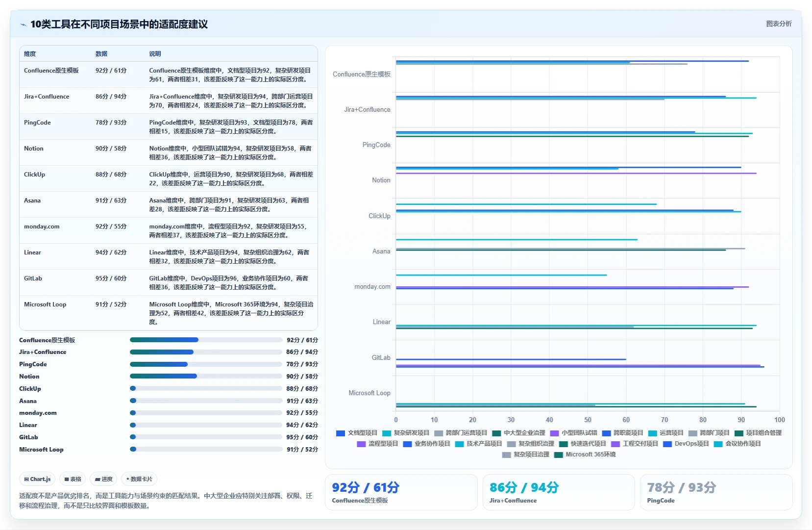
Task: Click the ClickUp progress bar dot
Action: 133,388
